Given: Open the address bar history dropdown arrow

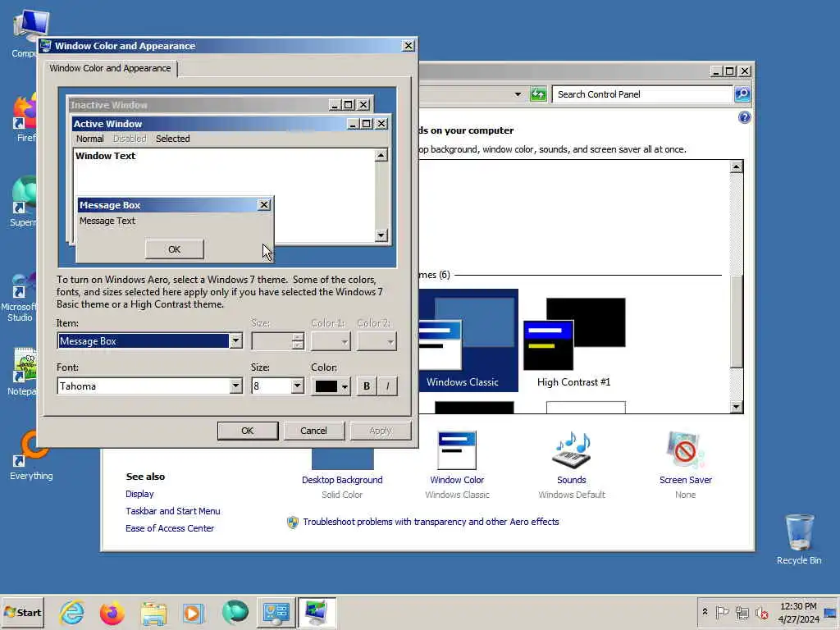Looking at the screenshot, I should coord(518,94).
